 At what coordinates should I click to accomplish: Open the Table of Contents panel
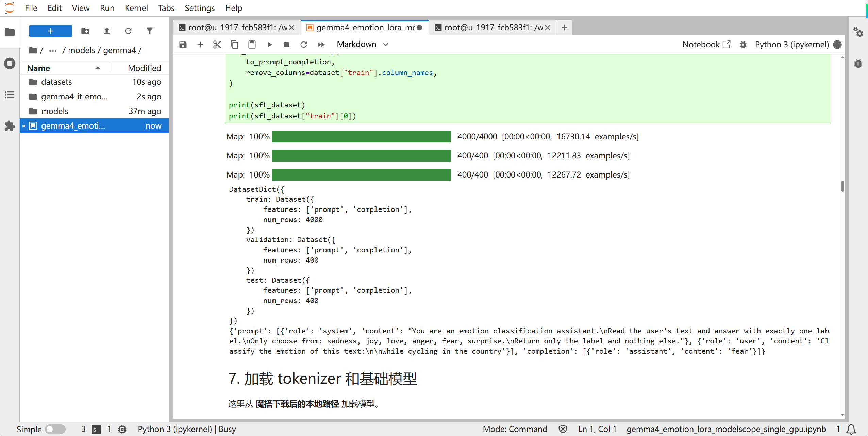(10, 95)
